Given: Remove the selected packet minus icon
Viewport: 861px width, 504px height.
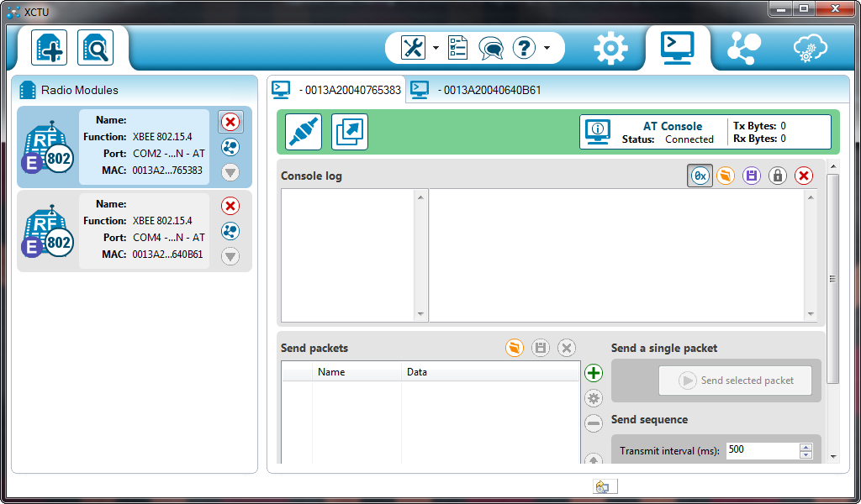Looking at the screenshot, I should 594,423.
